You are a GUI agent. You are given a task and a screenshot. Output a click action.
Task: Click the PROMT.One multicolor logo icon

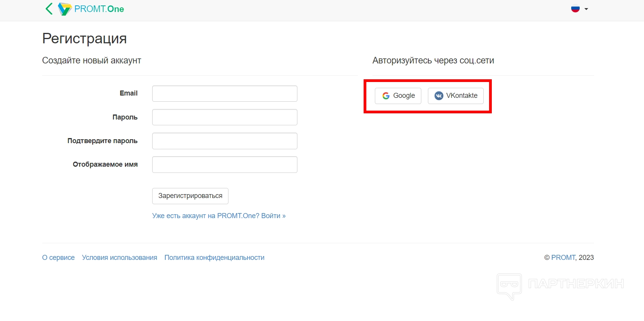65,9
